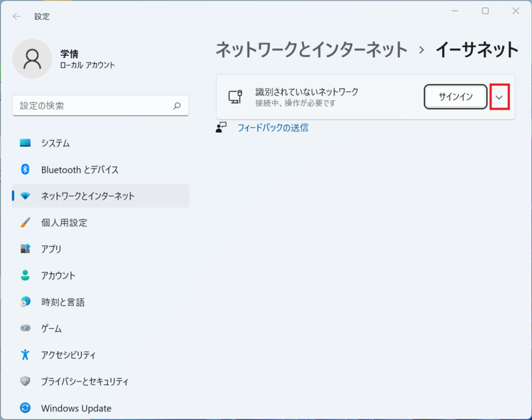This screenshot has height=420, width=532.
Task: Click the 設定の検索 search field
Action: (x=100, y=106)
